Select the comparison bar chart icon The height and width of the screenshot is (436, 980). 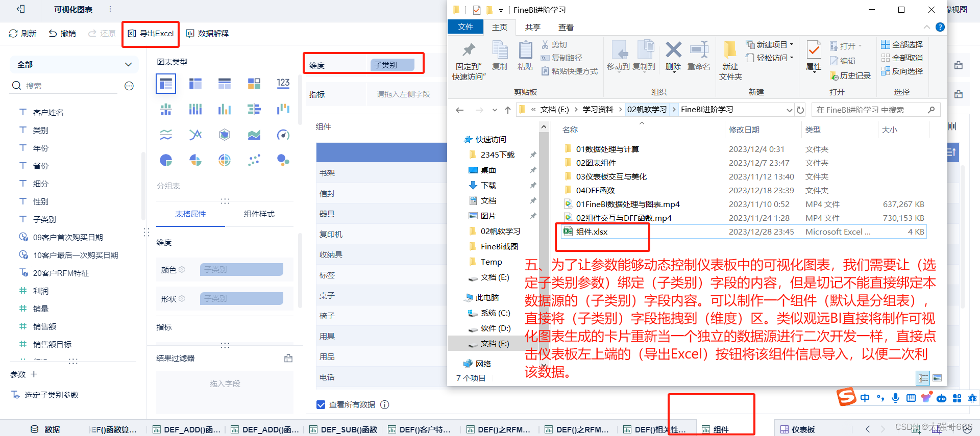(x=254, y=109)
